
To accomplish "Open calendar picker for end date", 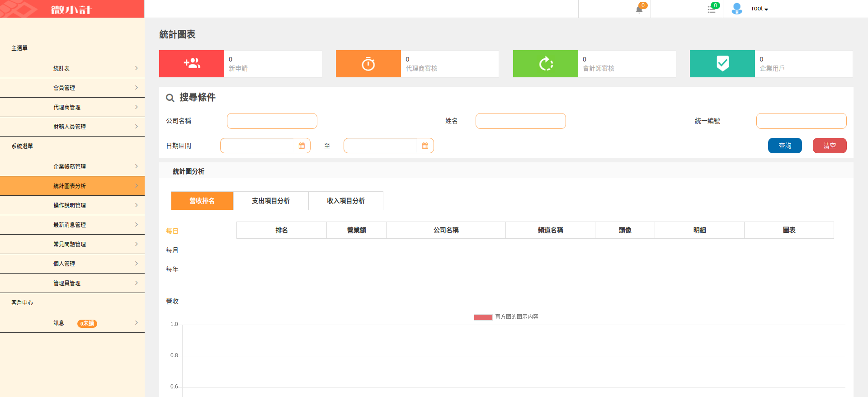I will (x=425, y=146).
